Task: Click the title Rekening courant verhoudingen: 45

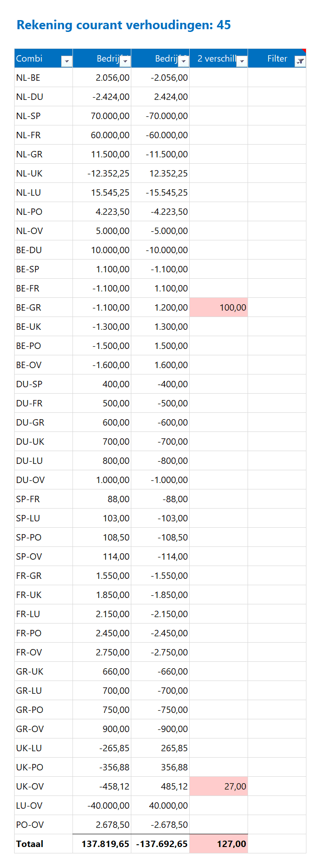Action: click(x=124, y=25)
